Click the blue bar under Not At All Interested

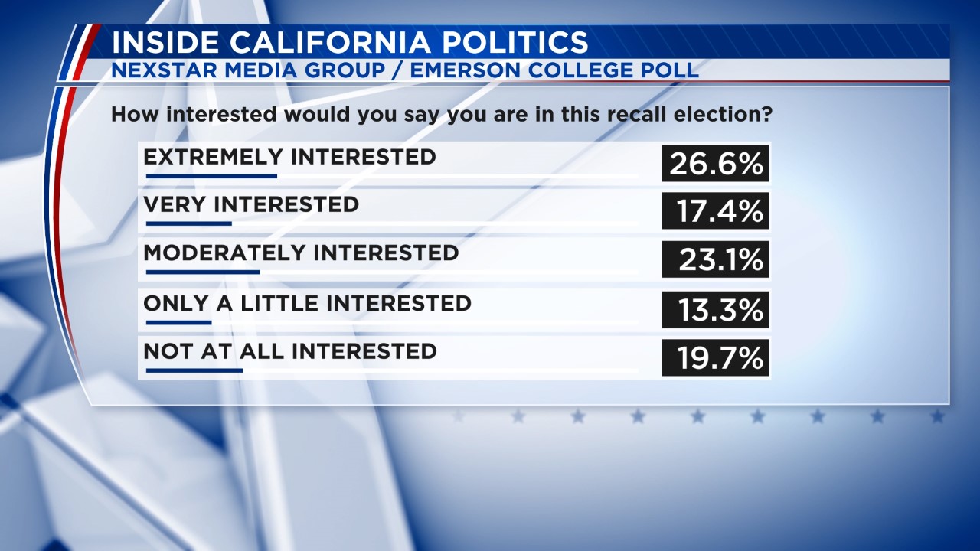(194, 370)
